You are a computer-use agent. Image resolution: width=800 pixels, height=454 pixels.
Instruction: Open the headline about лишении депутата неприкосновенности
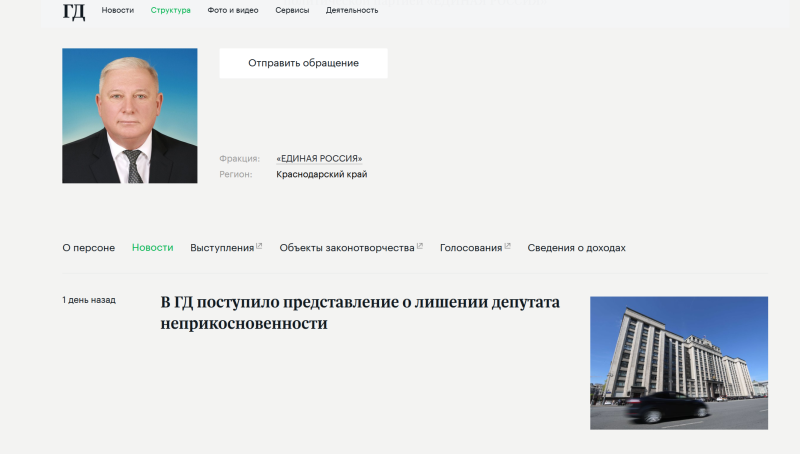(360, 313)
